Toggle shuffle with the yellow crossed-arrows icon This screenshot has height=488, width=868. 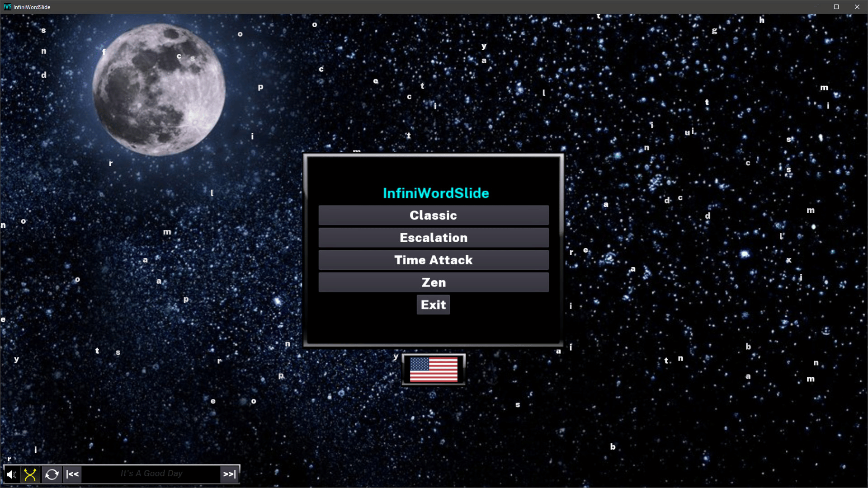30,474
